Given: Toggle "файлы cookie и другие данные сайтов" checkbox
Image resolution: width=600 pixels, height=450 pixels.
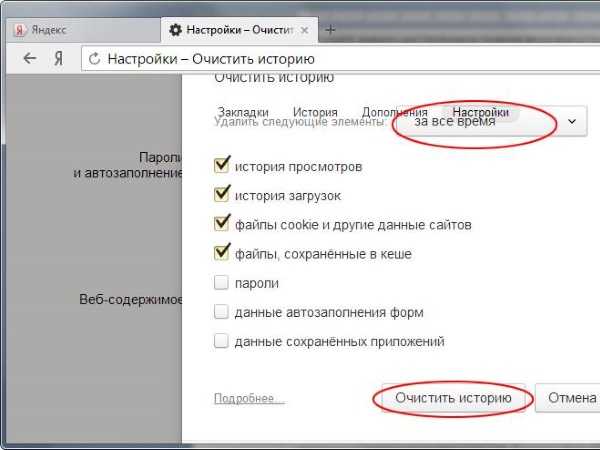Looking at the screenshot, I should tap(222, 223).
